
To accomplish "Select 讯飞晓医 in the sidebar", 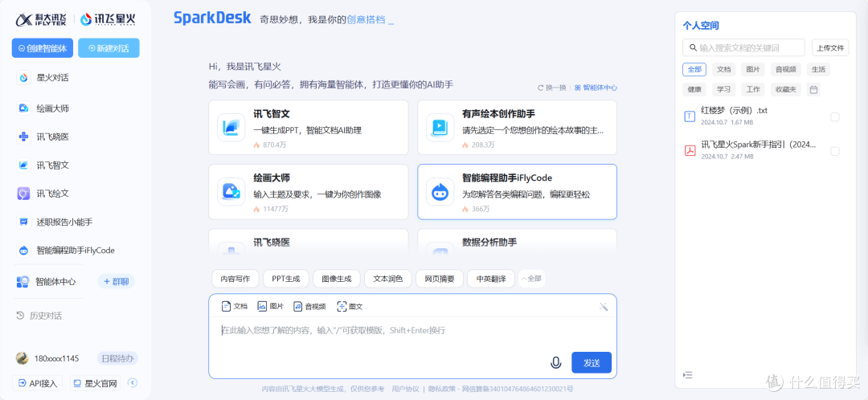I will (44, 137).
